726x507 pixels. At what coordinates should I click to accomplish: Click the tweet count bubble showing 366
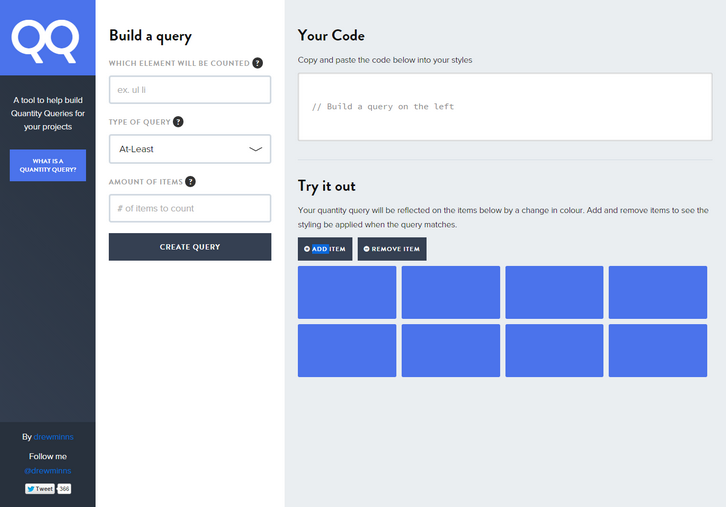point(64,489)
